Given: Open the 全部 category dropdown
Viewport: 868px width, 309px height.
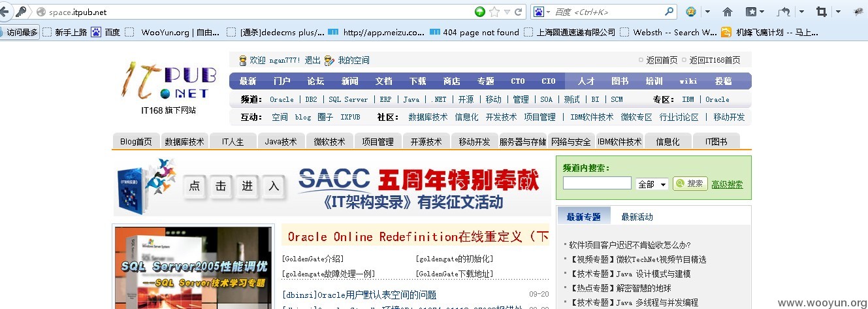Looking at the screenshot, I should pyautogui.click(x=652, y=184).
